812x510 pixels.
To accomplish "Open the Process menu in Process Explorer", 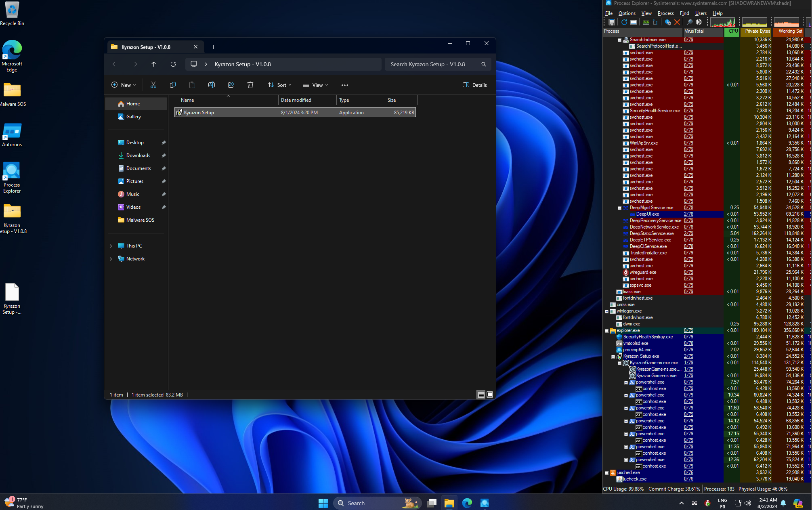I will tap(665, 13).
